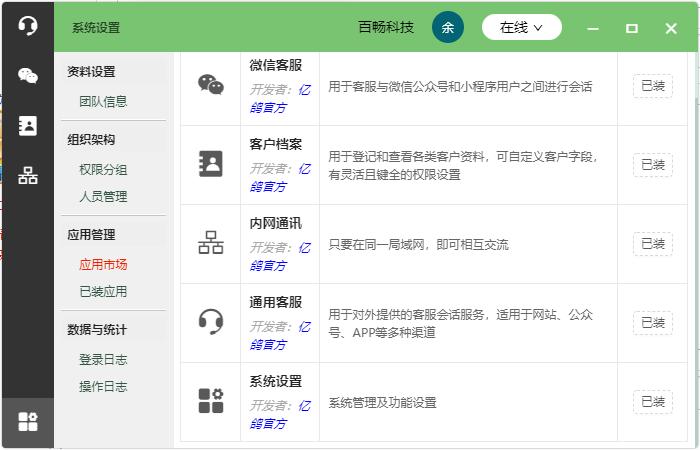
Task: Click description 只要在同一局域网，即可相互交流
Action: point(418,245)
